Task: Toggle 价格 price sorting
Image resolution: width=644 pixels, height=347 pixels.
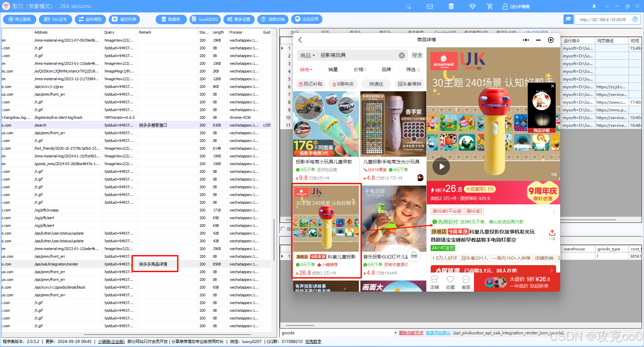Action: [x=360, y=69]
